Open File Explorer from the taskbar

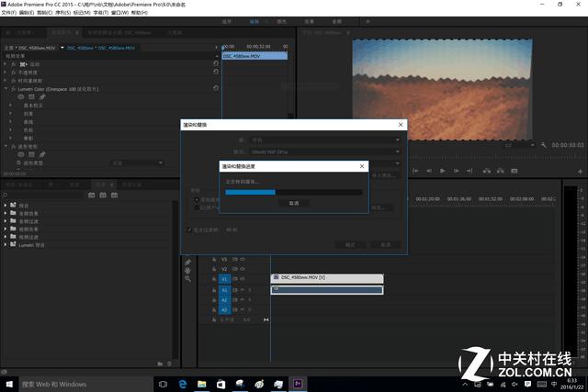click(x=202, y=384)
